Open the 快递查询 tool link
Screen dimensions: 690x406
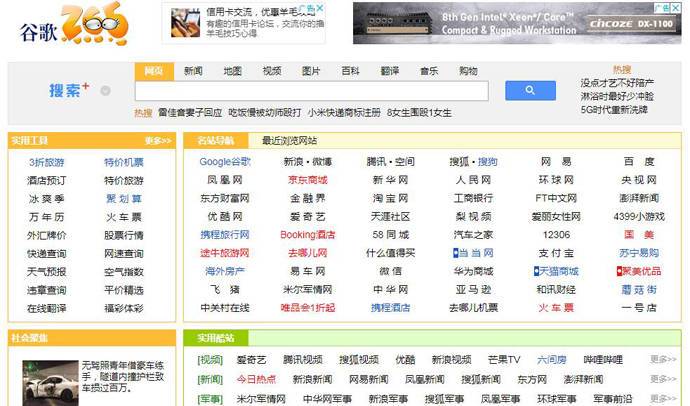[x=47, y=253]
